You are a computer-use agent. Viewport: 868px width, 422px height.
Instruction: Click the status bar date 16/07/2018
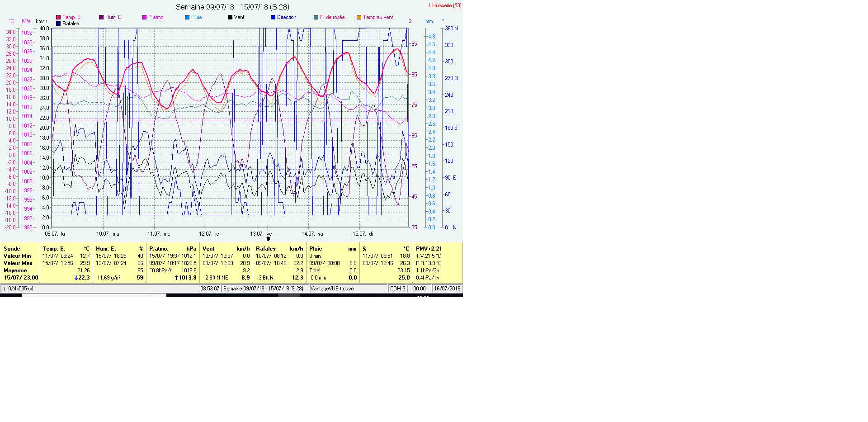[x=447, y=289]
